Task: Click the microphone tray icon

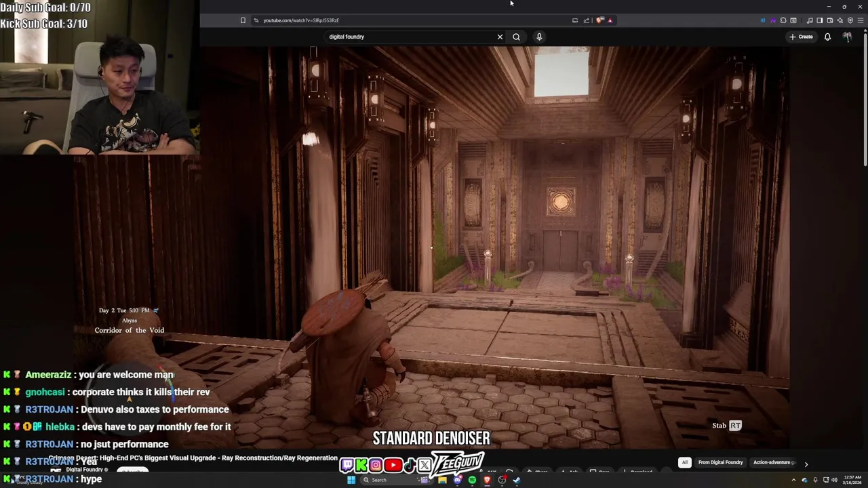Action: (815, 480)
